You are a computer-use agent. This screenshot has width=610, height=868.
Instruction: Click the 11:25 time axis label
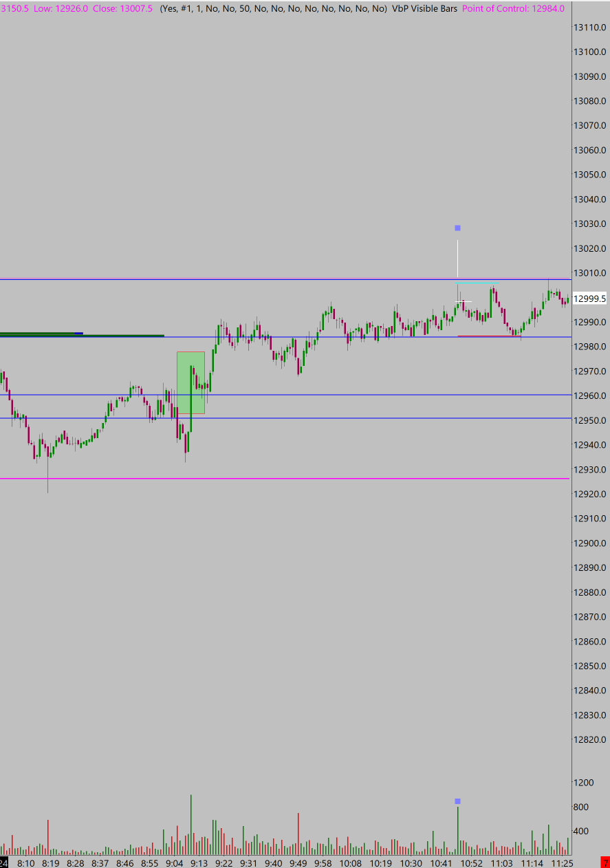pos(562,862)
